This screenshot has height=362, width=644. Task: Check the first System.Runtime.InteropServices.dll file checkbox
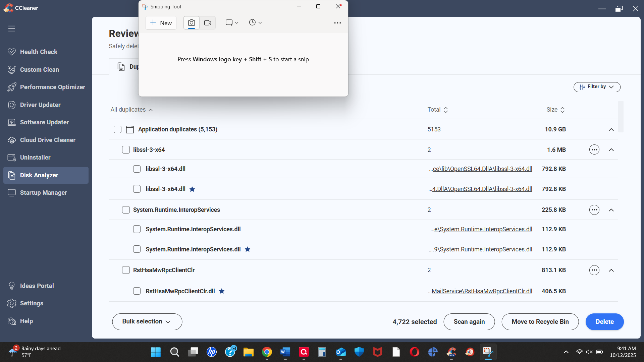click(x=137, y=229)
